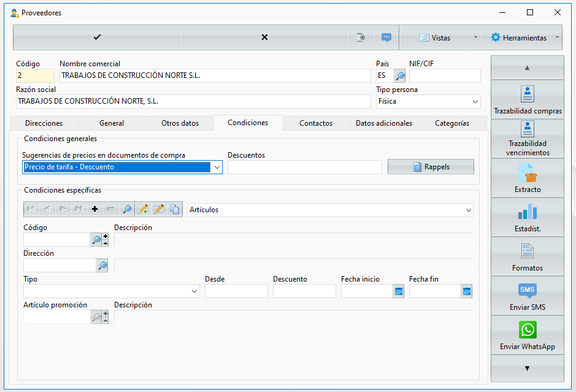
Task: Expand the Artículos dropdown
Action: pyautogui.click(x=469, y=210)
